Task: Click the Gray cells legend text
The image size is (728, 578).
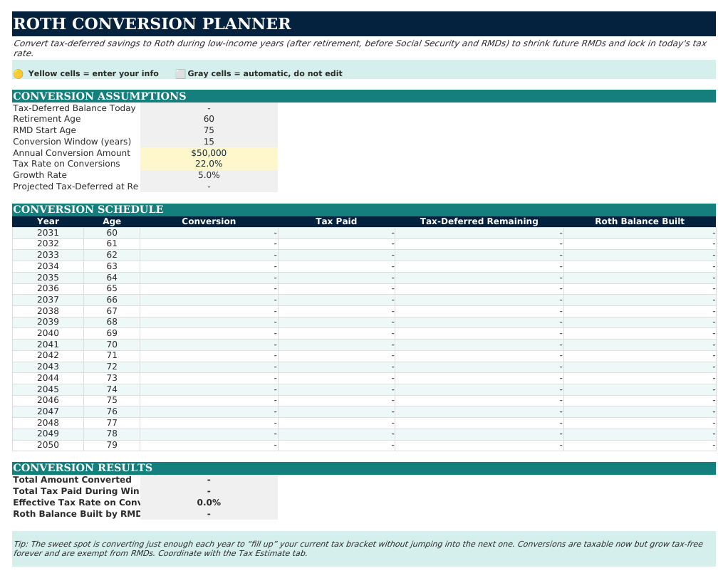Action: pos(265,74)
